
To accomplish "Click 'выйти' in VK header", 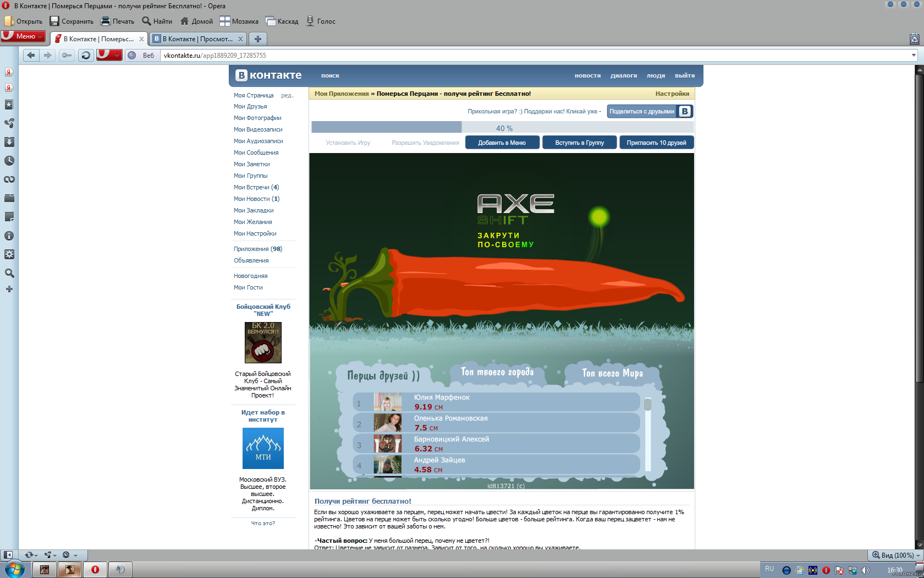I will 685,75.
